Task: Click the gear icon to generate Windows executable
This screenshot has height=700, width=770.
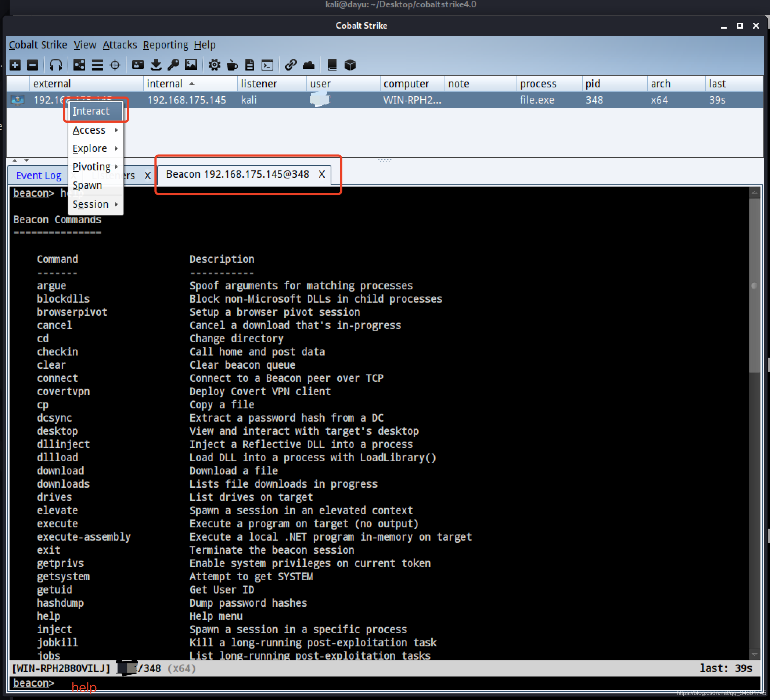Action: [x=214, y=65]
